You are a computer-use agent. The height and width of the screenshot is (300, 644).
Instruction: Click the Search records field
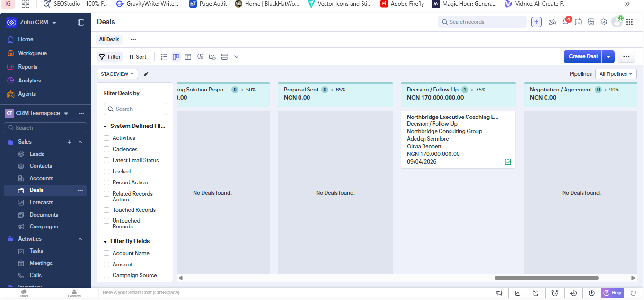point(482,22)
